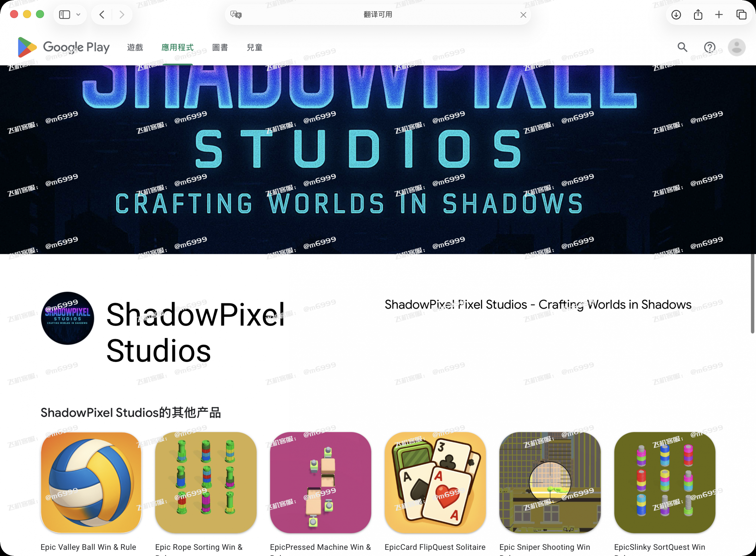Show Safari downloads
This screenshot has width=756, height=556.
pyautogui.click(x=676, y=14)
